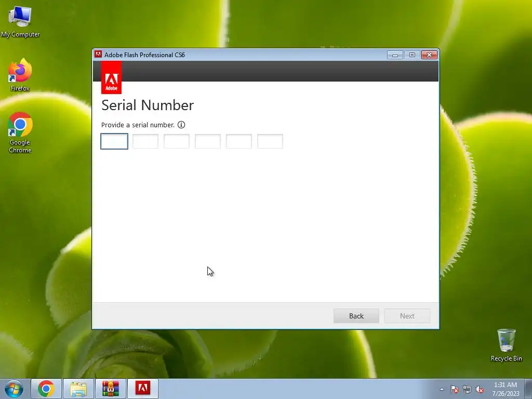Focus the second serial number field
This screenshot has height=399, width=532.
(145, 141)
